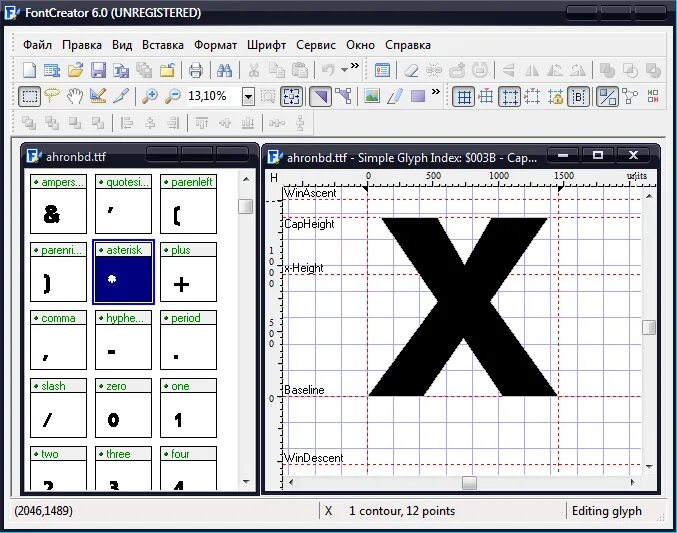Select the ampersand glyph cell
677x533 pixels.
click(58, 204)
